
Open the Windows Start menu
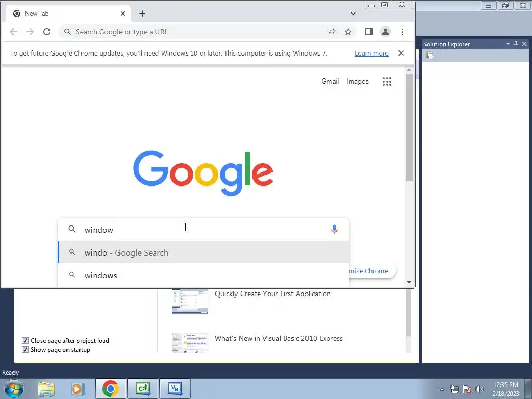tap(14, 389)
